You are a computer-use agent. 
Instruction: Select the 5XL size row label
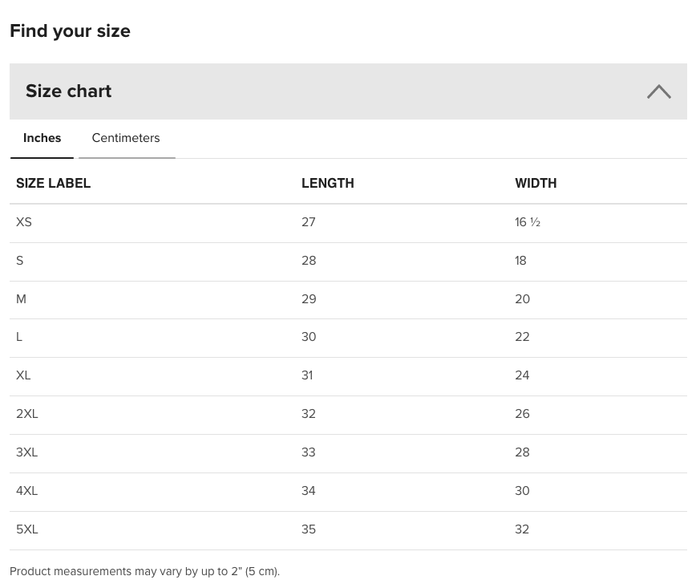point(26,529)
